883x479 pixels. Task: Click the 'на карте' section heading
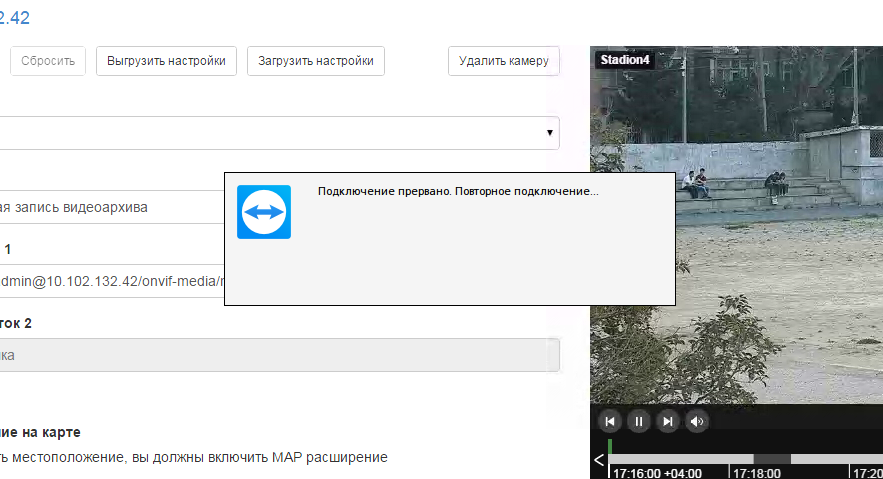40,432
